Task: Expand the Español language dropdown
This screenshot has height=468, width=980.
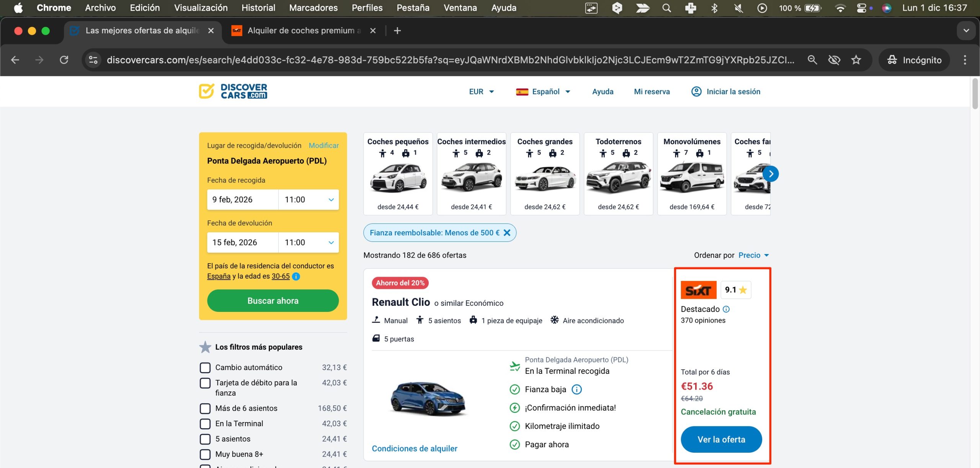Action: pyautogui.click(x=544, y=91)
